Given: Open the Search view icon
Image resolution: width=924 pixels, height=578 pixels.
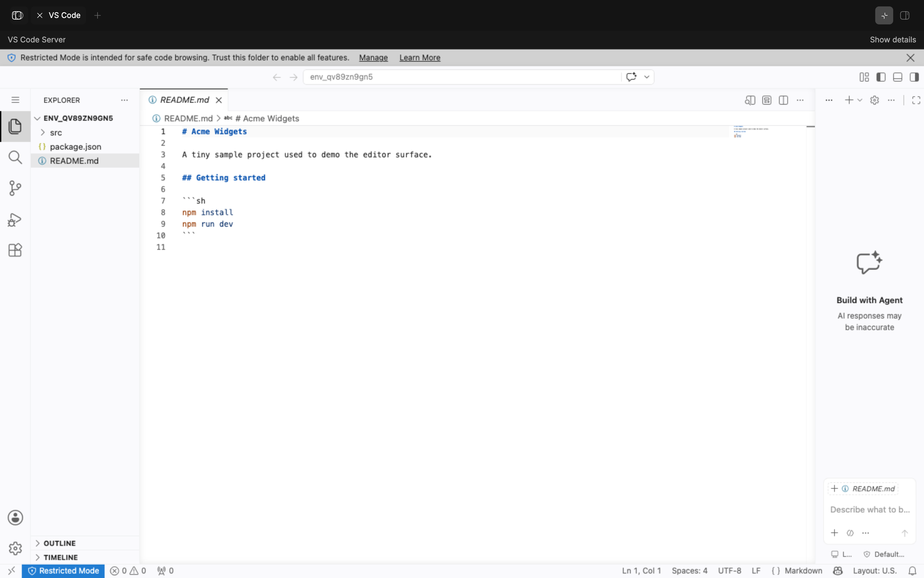Looking at the screenshot, I should 15,157.
